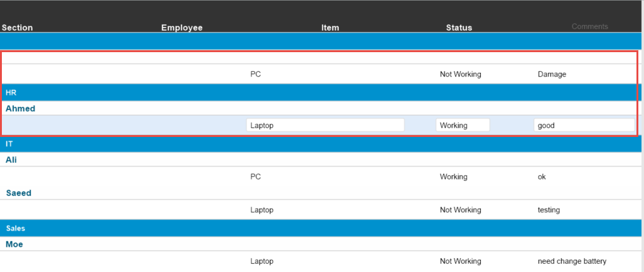Click the testing comment cell
Viewport: 644px width, 272px height.
[x=549, y=210]
